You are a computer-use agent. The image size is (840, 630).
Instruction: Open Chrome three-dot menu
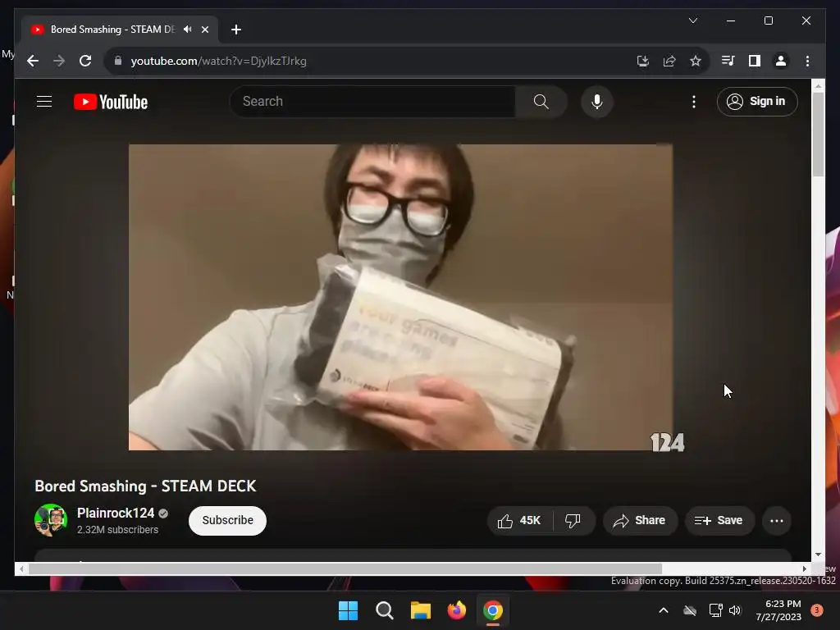coord(807,61)
